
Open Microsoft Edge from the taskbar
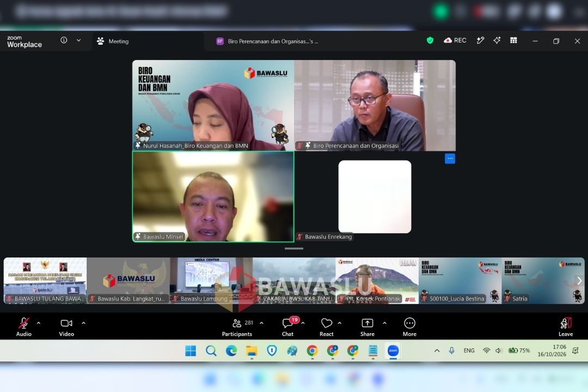231,351
